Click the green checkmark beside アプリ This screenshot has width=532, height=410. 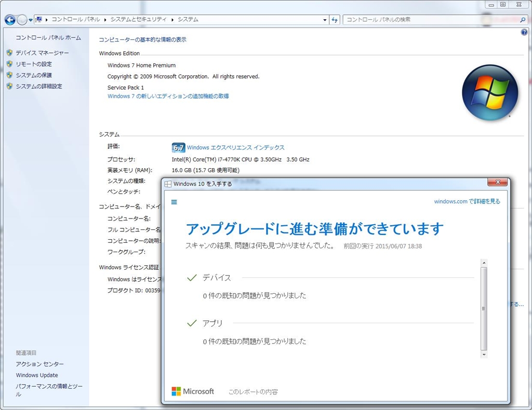click(x=192, y=323)
